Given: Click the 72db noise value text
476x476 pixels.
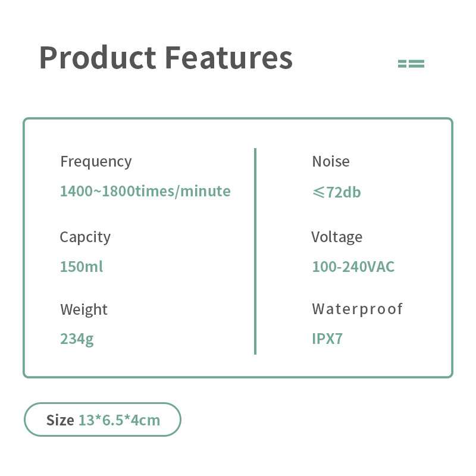Looking at the screenshot, I should pos(343,192).
